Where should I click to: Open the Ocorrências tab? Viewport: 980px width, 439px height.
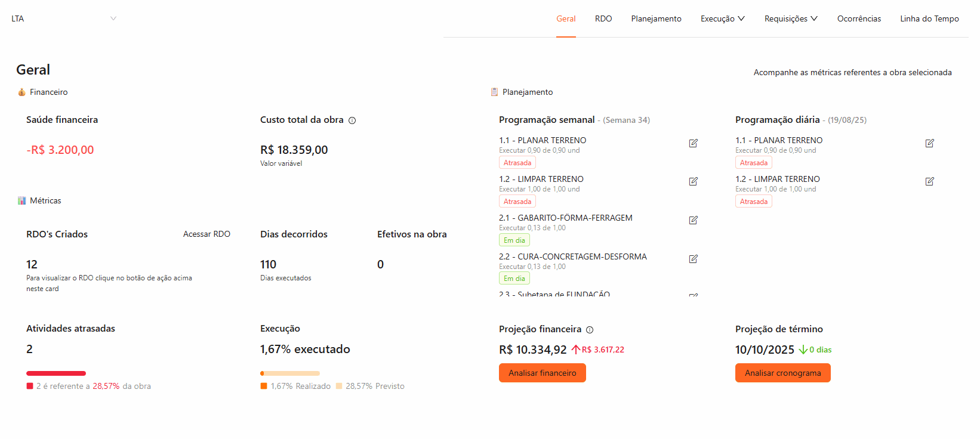click(859, 18)
